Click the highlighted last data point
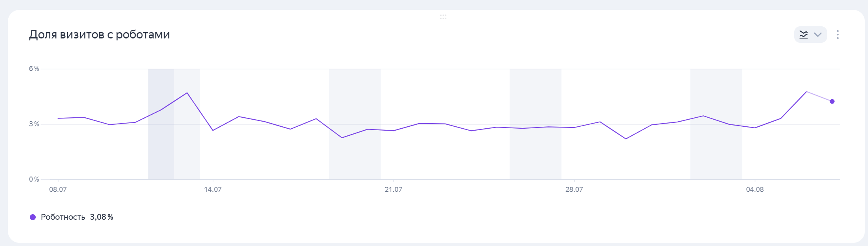 [x=832, y=102]
